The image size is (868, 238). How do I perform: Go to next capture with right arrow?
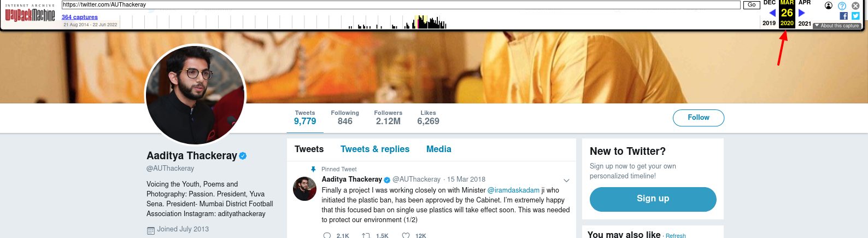tap(801, 13)
